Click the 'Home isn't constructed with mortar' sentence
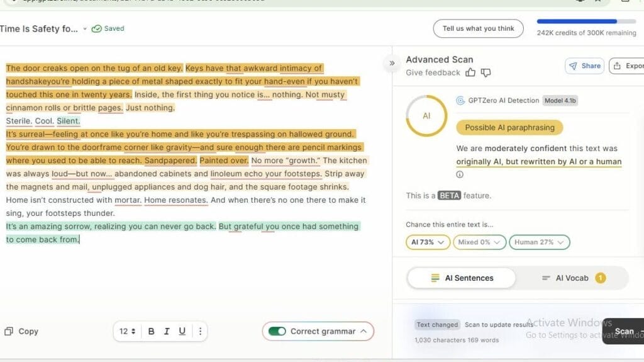 point(74,200)
